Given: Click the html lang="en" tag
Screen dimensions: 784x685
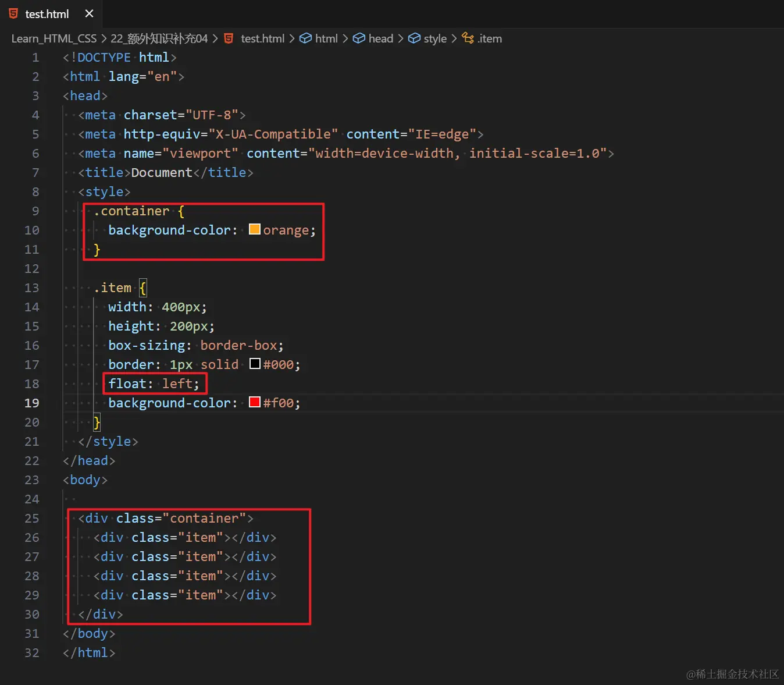Looking at the screenshot, I should (x=123, y=76).
